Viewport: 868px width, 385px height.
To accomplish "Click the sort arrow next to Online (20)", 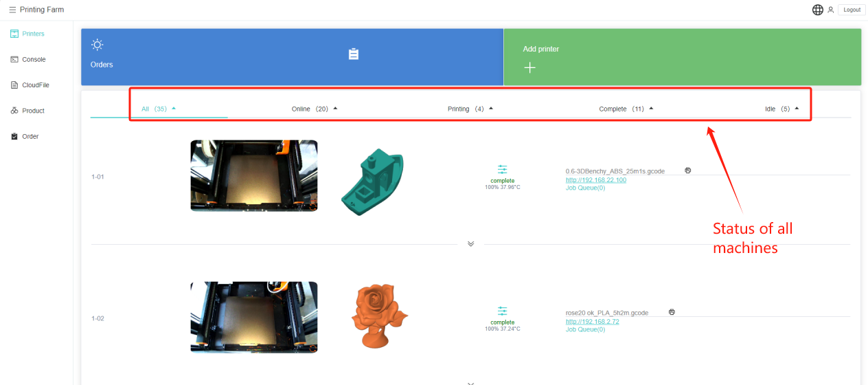I will click(335, 108).
